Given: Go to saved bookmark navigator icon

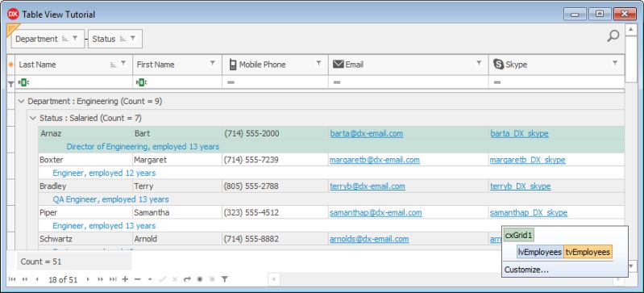Looking at the screenshot, I should point(212,279).
